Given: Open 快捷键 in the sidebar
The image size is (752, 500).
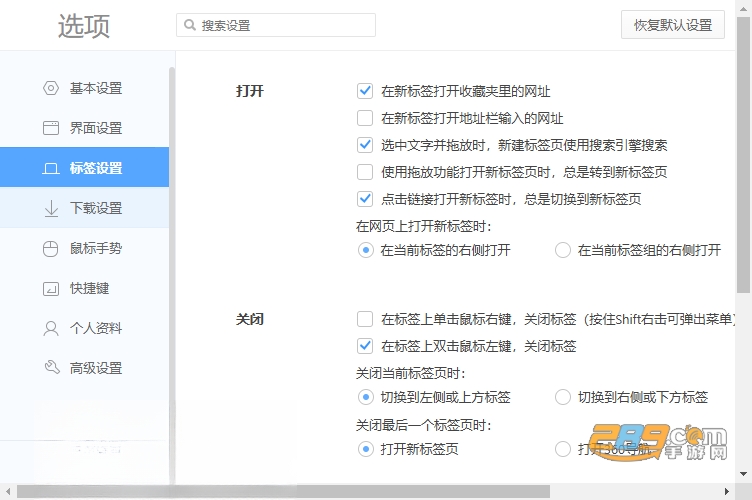Looking at the screenshot, I should coord(84,288).
